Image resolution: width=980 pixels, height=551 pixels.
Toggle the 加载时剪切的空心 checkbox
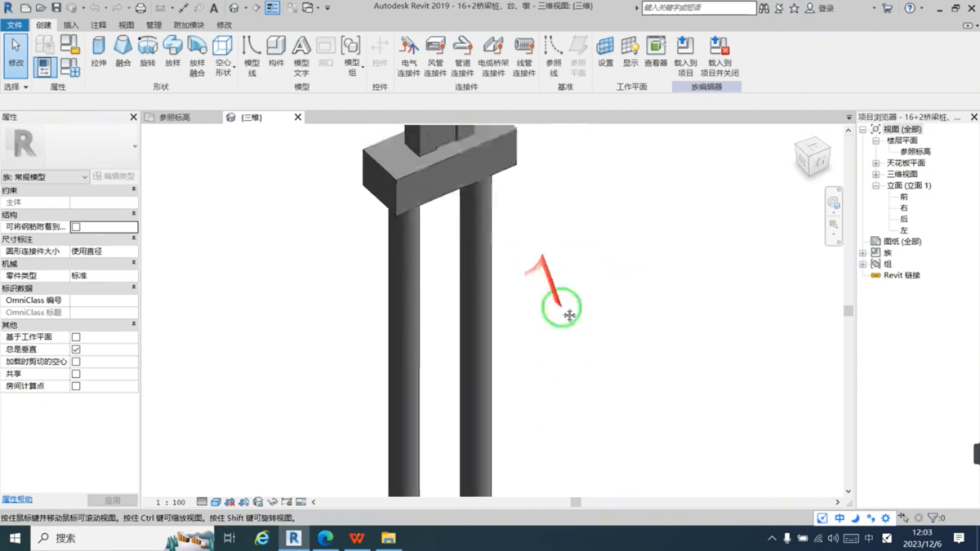(x=76, y=362)
